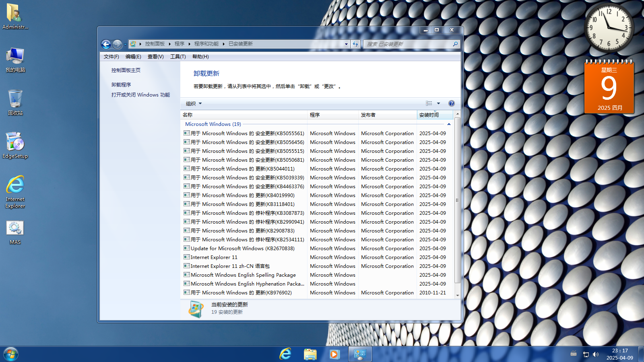Select the KB5039339 security update row

(x=317, y=178)
